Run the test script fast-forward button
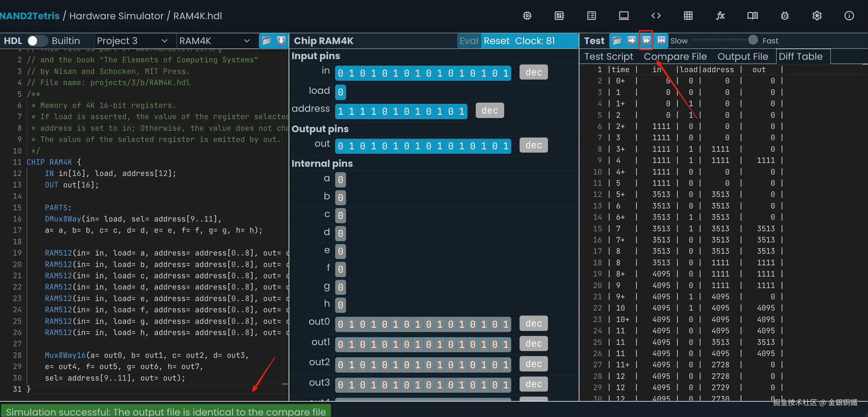The width and height of the screenshot is (868, 417). click(x=646, y=41)
